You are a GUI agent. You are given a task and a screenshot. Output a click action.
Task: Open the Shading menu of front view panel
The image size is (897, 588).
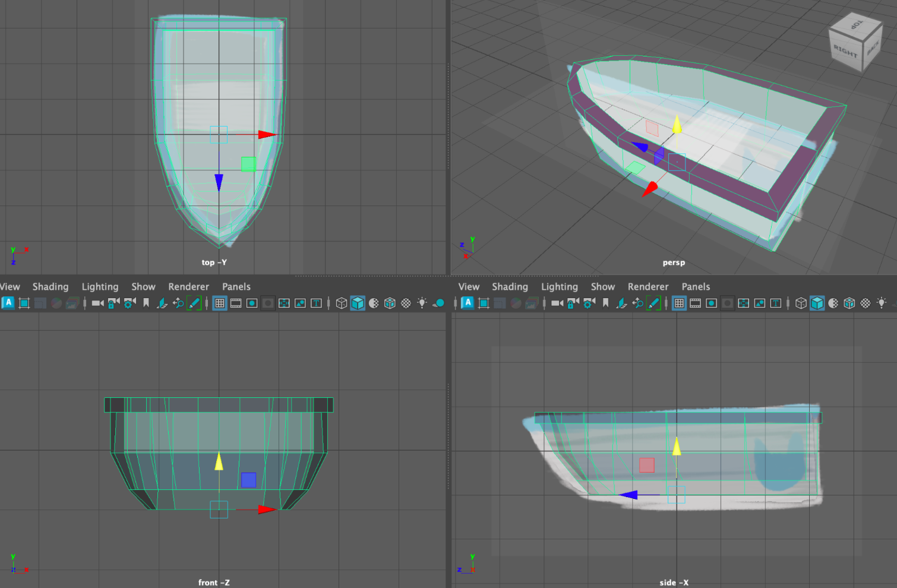pos(50,286)
